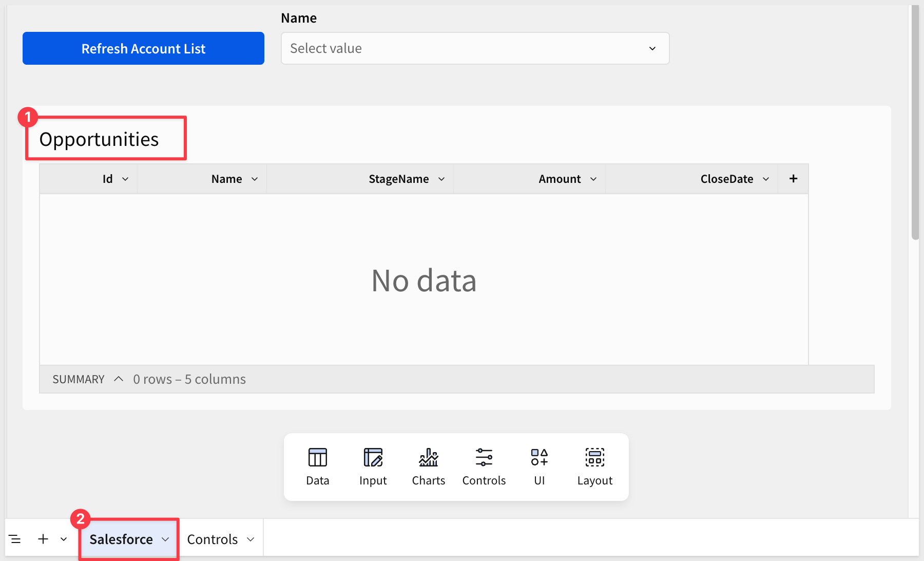Image resolution: width=924 pixels, height=561 pixels.
Task: Expand the Id column menu
Action: click(x=125, y=179)
